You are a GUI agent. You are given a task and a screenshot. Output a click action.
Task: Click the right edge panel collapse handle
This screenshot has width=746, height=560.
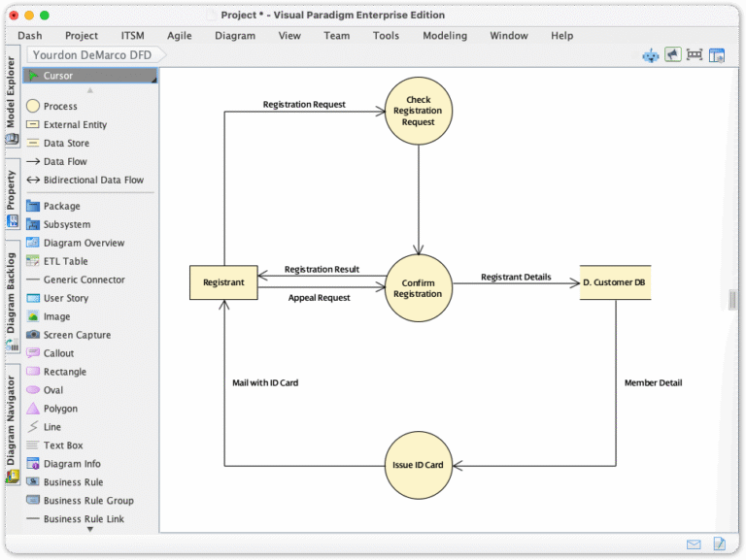(x=732, y=300)
